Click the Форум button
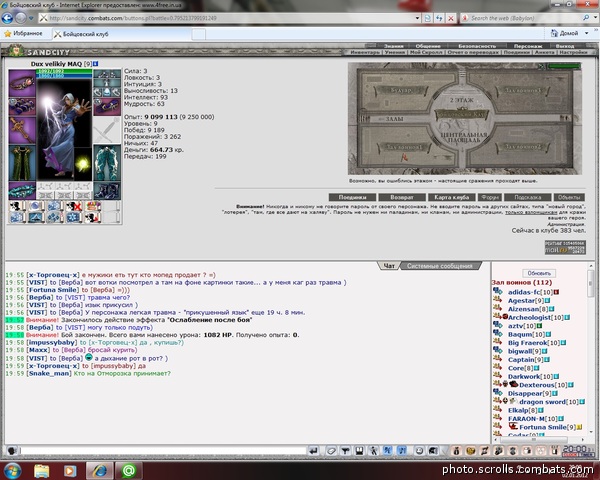This screenshot has height=480, width=600. (489, 198)
